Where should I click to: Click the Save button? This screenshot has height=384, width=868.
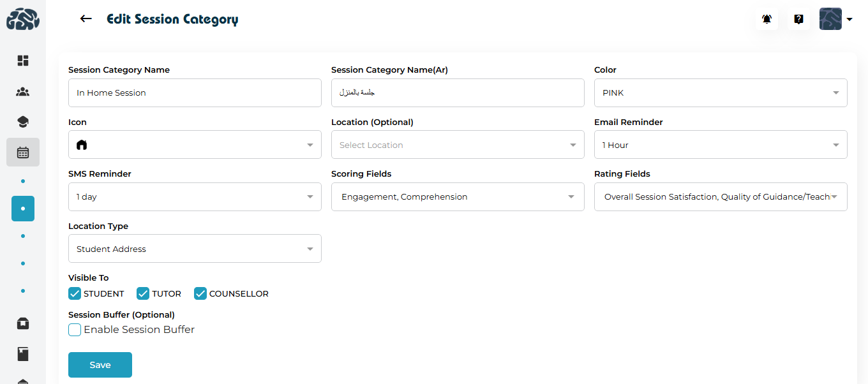(100, 365)
